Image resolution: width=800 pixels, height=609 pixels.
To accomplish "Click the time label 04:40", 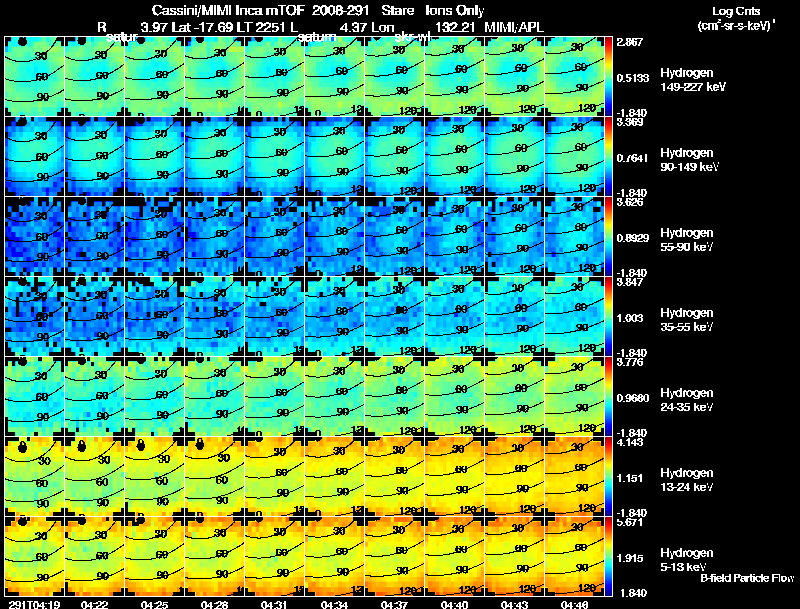I will (454, 604).
